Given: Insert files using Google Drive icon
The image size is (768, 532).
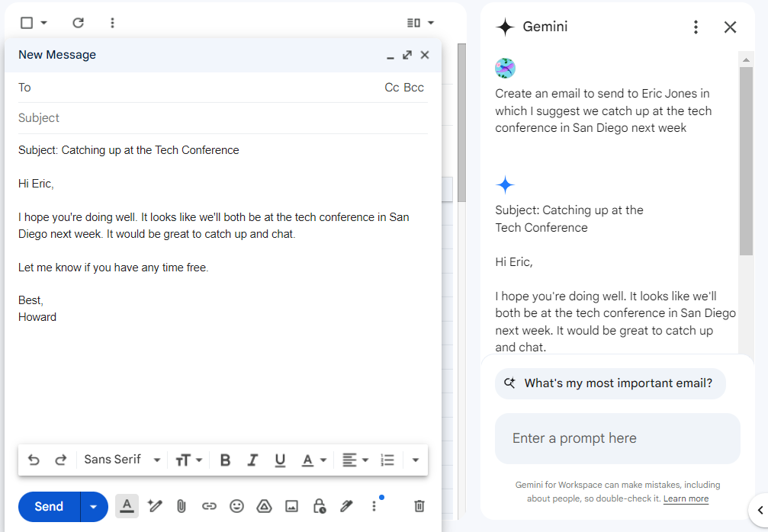Looking at the screenshot, I should 264,506.
